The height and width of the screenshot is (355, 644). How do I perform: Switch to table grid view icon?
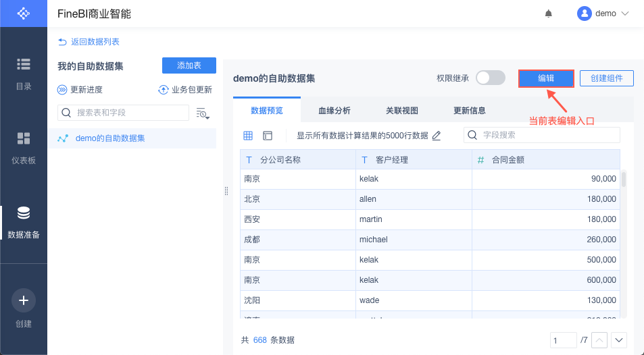248,136
